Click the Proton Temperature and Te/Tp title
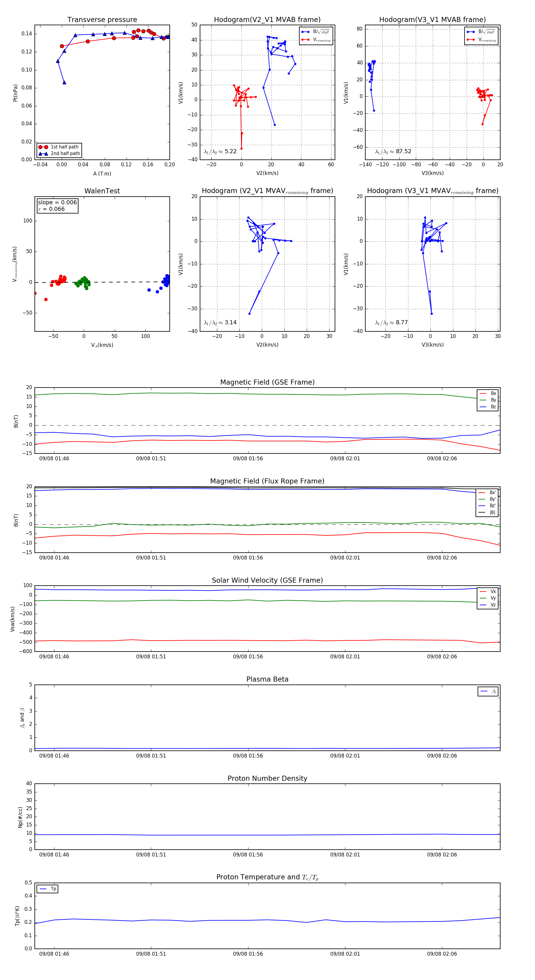 tap(267, 877)
